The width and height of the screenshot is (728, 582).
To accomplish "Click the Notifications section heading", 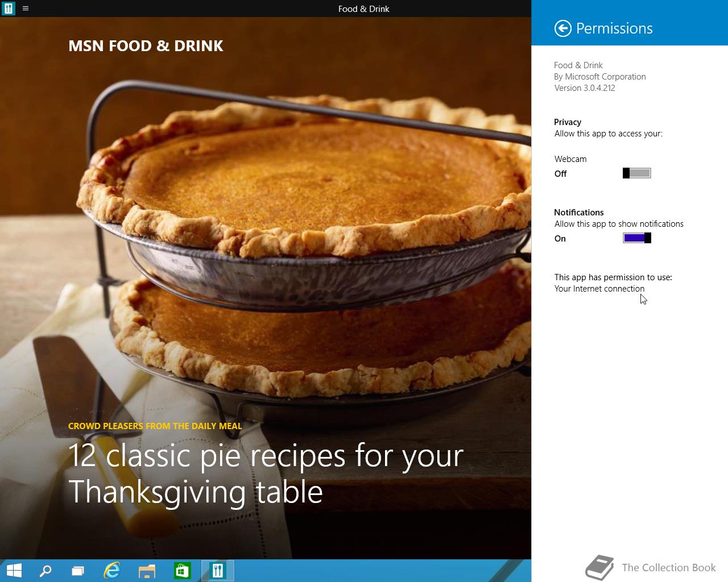I will point(579,213).
